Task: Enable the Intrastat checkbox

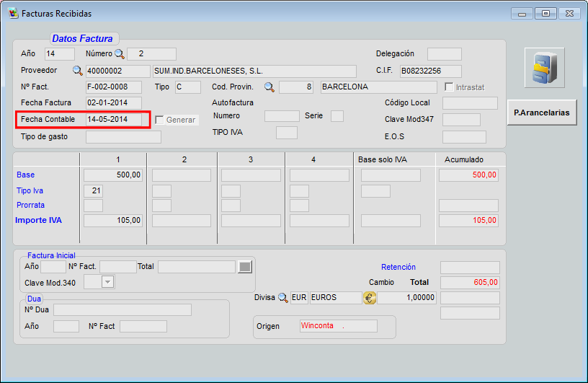Action: point(449,87)
